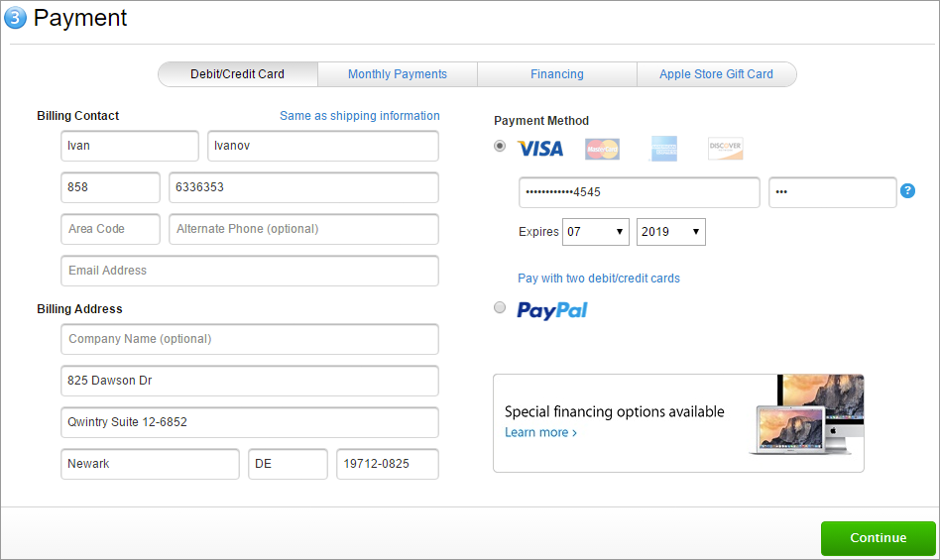
Task: Click the MasterCard logo
Action: click(602, 149)
